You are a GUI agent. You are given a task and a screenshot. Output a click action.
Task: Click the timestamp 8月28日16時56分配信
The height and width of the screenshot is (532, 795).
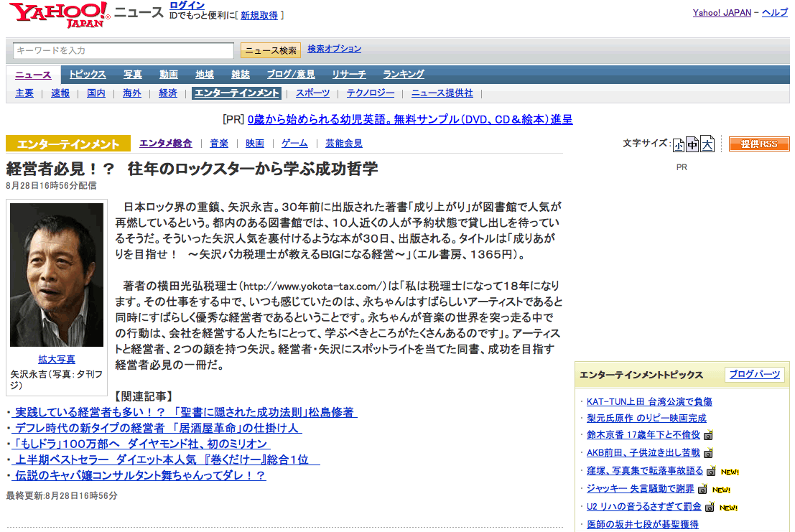[51, 185]
